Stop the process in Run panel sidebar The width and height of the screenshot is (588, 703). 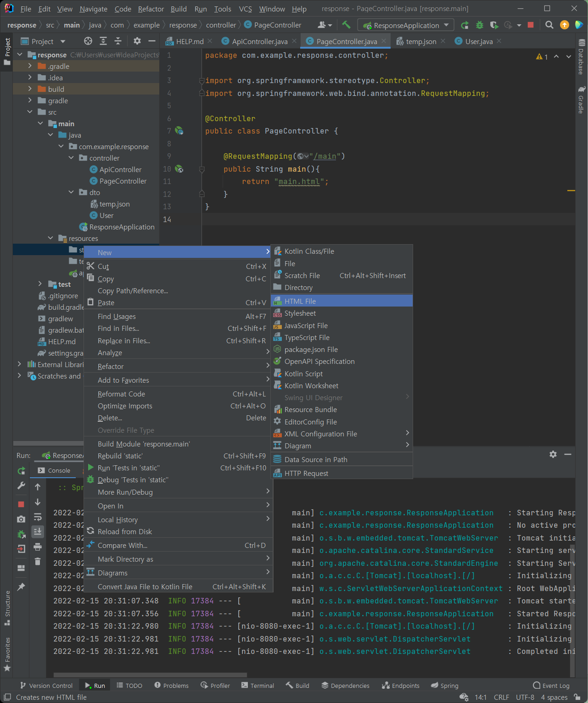coord(21,504)
